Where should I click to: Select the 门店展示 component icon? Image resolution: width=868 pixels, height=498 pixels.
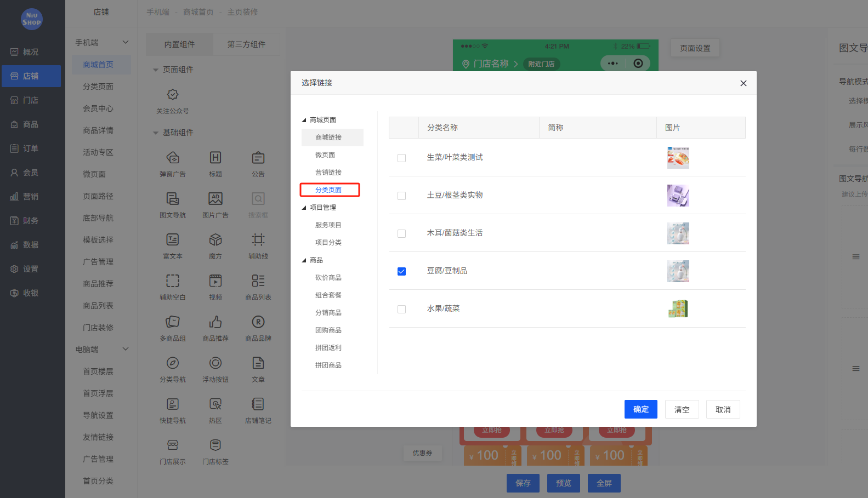pos(173,445)
